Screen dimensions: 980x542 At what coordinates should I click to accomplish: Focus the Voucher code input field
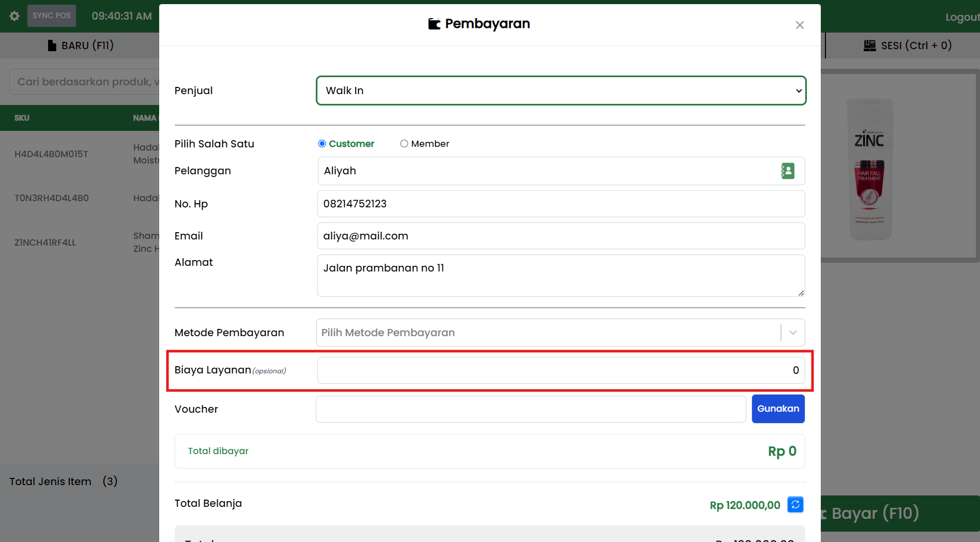530,409
